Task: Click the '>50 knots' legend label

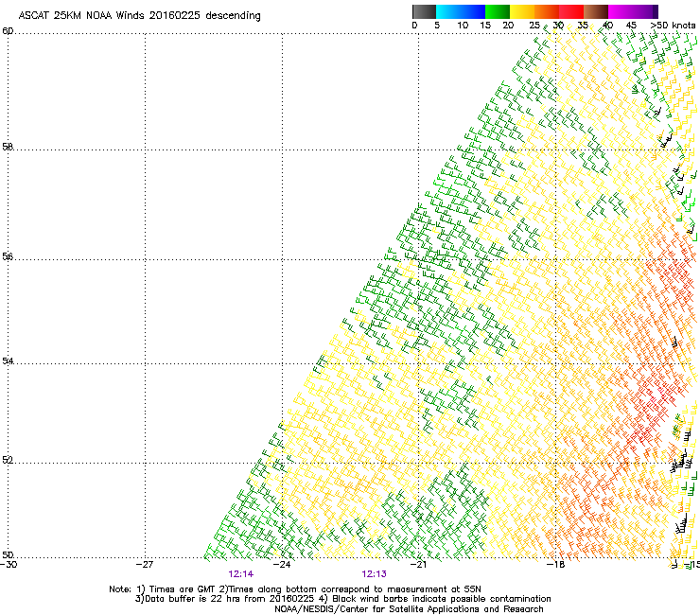Action: click(673, 26)
